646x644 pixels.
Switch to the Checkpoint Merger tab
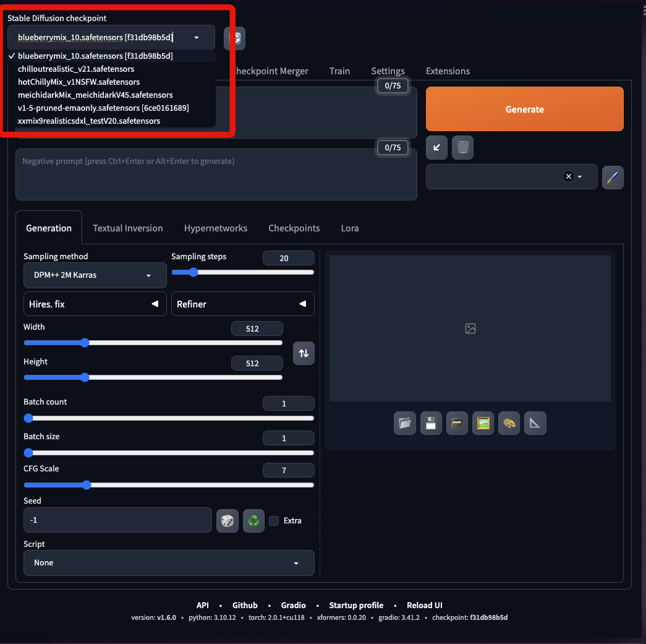272,71
